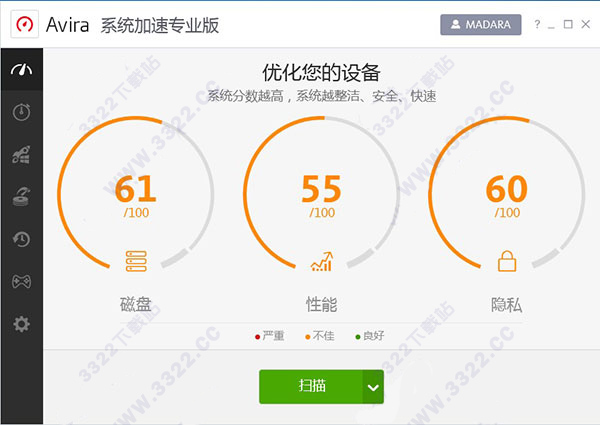Screen dimensions: 600x425
Task: Click the privacy padlock icon under 60
Action: (507, 261)
